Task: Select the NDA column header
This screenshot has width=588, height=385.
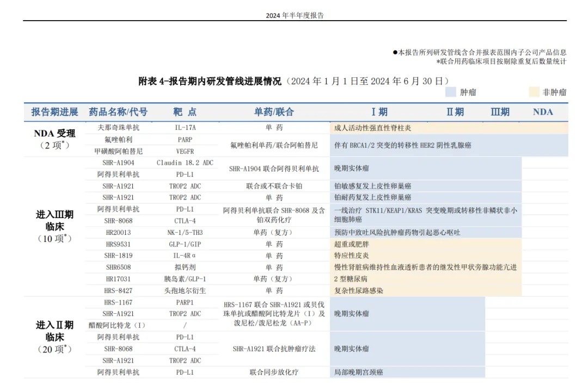Action: pos(542,112)
